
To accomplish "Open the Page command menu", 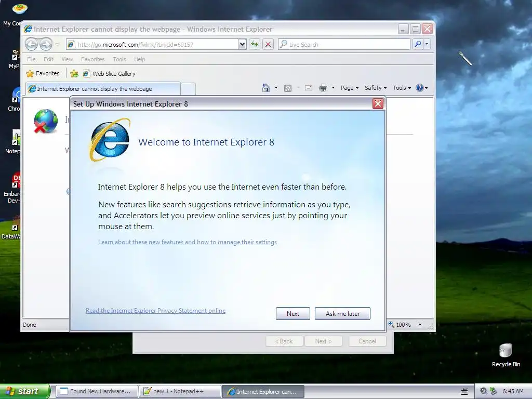I will 350,88.
